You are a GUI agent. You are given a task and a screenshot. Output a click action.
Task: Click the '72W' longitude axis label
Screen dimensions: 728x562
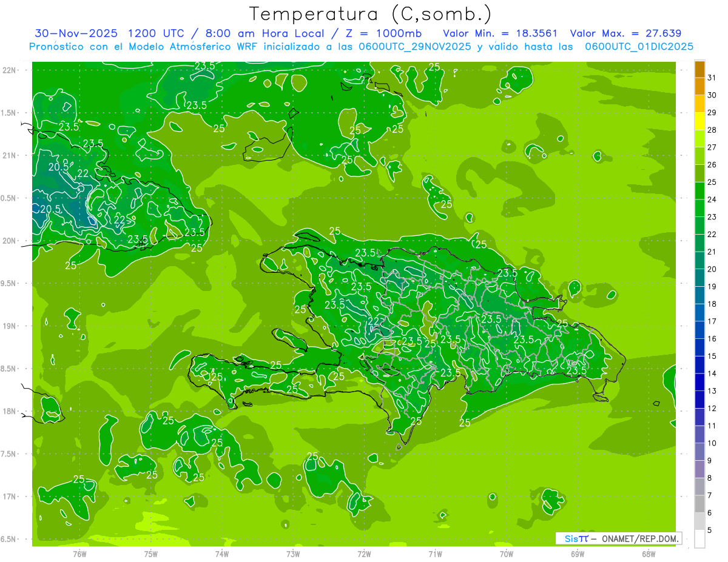click(x=364, y=554)
